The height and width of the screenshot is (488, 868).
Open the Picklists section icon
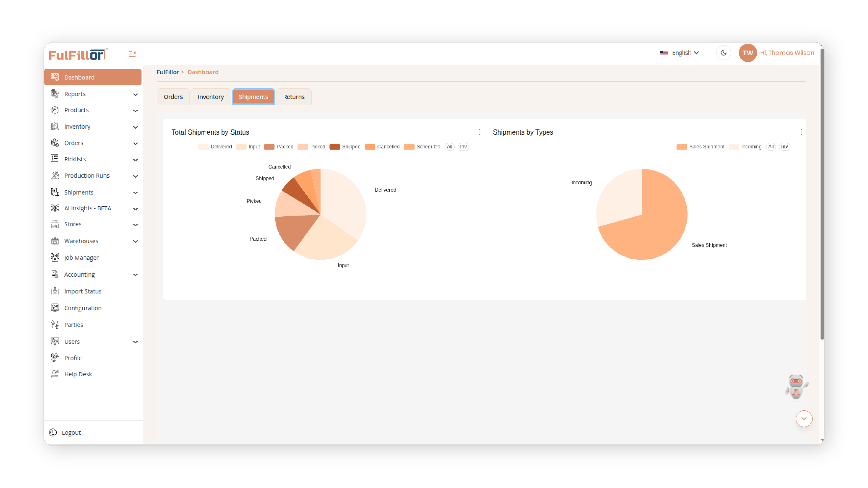coord(55,159)
